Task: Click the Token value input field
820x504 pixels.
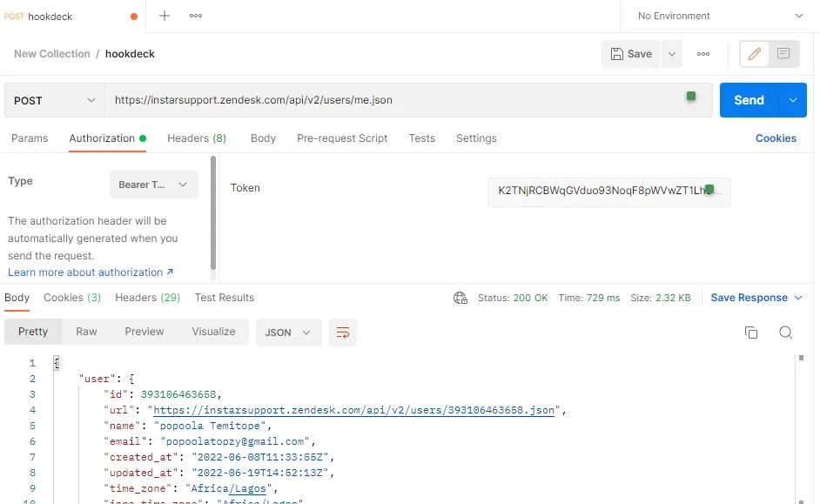Action: pos(608,191)
